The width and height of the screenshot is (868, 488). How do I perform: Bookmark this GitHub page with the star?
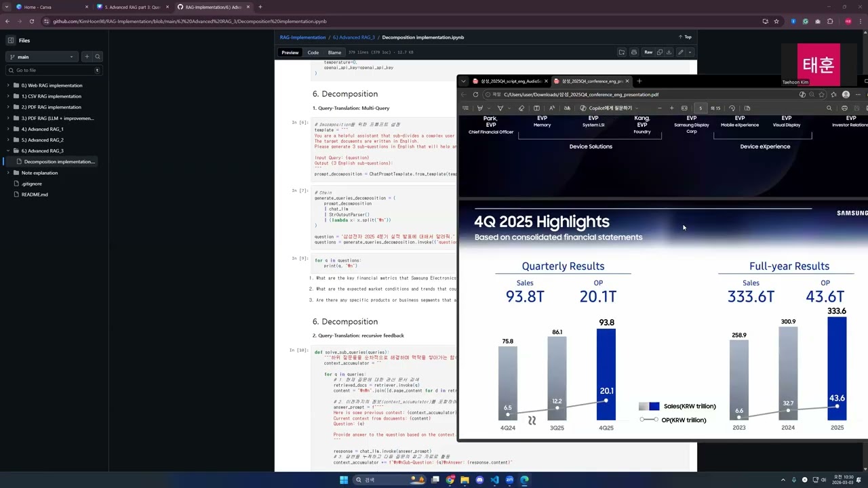pyautogui.click(x=776, y=21)
